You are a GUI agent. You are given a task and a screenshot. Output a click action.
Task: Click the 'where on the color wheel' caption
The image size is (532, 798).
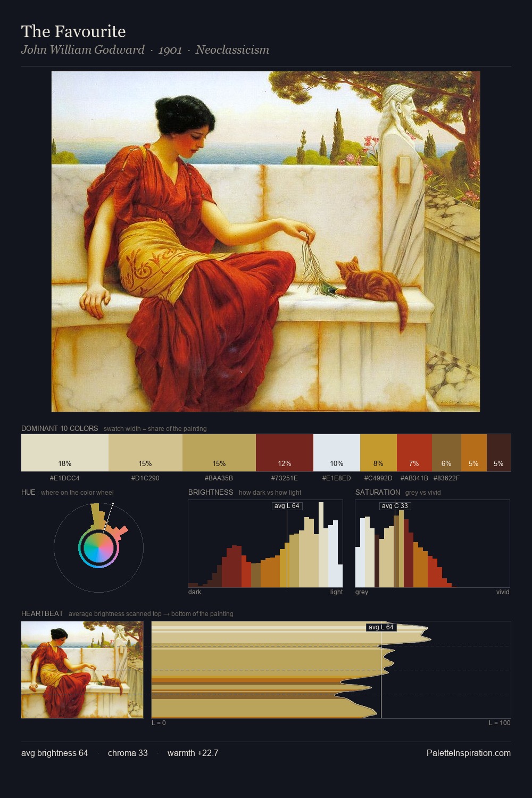tap(77, 493)
